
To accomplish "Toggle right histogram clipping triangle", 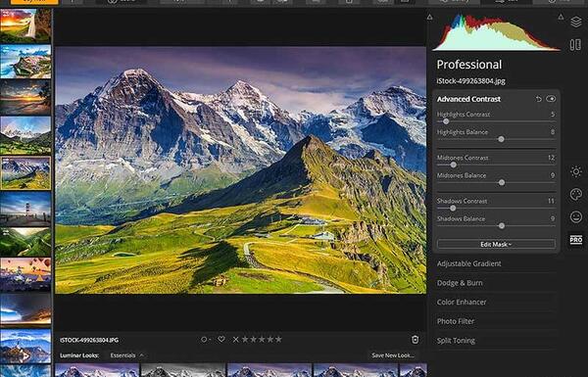I will (561, 17).
